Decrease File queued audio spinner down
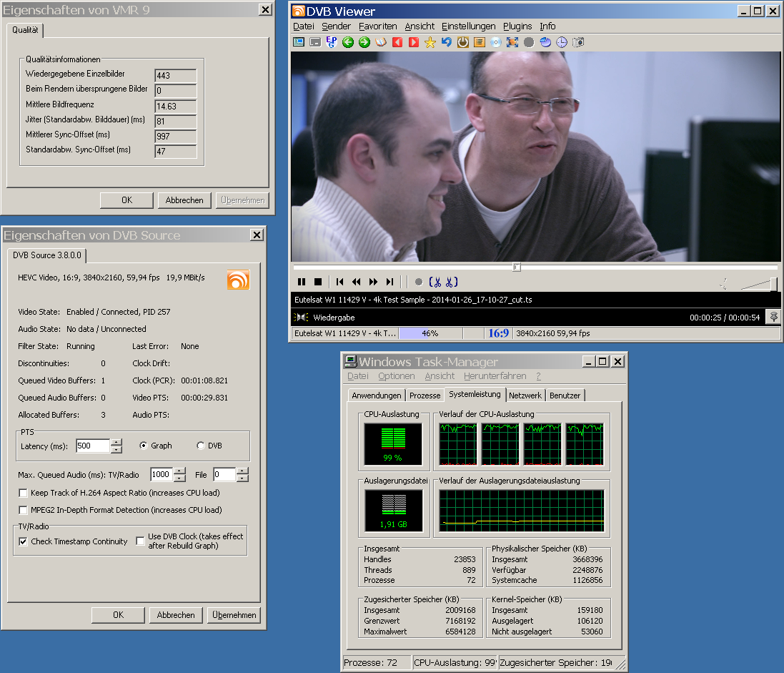Viewport: 784px width, 673px height. pyautogui.click(x=242, y=478)
